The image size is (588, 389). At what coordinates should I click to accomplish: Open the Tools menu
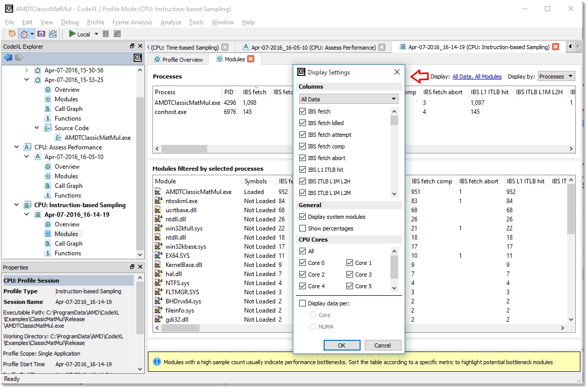(x=196, y=22)
